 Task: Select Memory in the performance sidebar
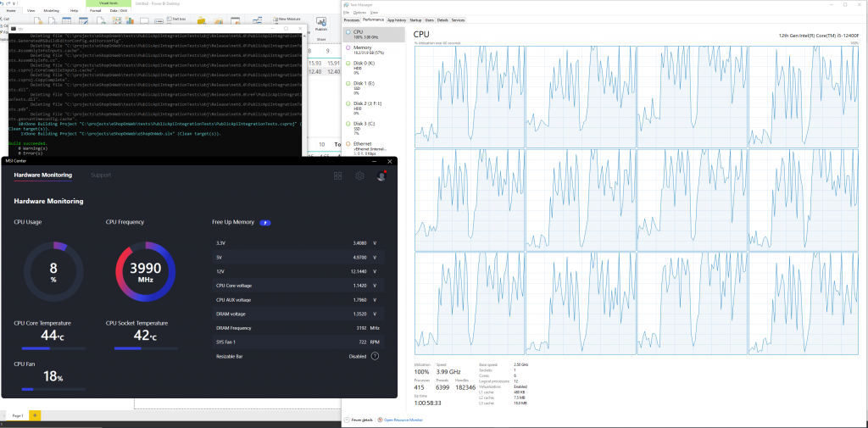pos(363,50)
